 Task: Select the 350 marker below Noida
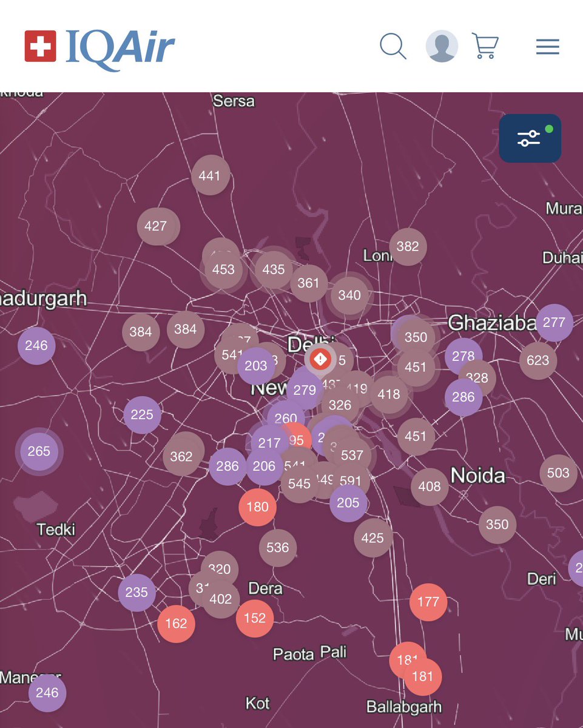pyautogui.click(x=497, y=525)
